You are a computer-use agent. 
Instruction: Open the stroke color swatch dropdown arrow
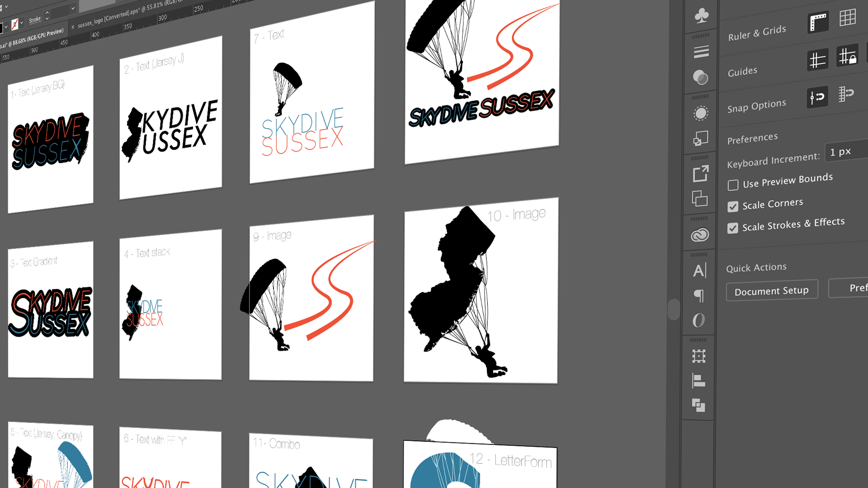(x=22, y=22)
